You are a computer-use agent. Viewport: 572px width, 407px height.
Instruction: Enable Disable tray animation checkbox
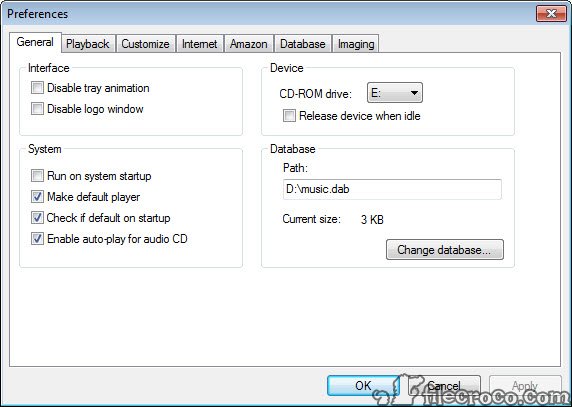tap(37, 88)
